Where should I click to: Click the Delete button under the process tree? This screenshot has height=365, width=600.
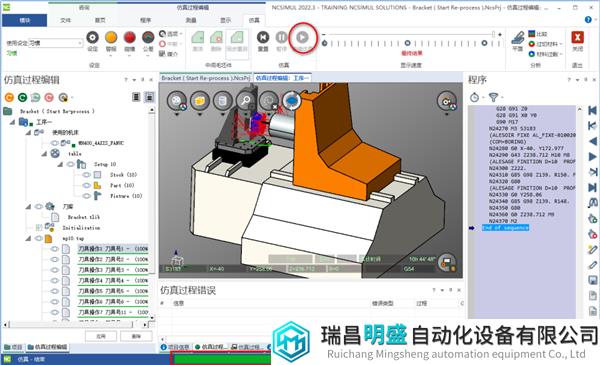pos(136,336)
